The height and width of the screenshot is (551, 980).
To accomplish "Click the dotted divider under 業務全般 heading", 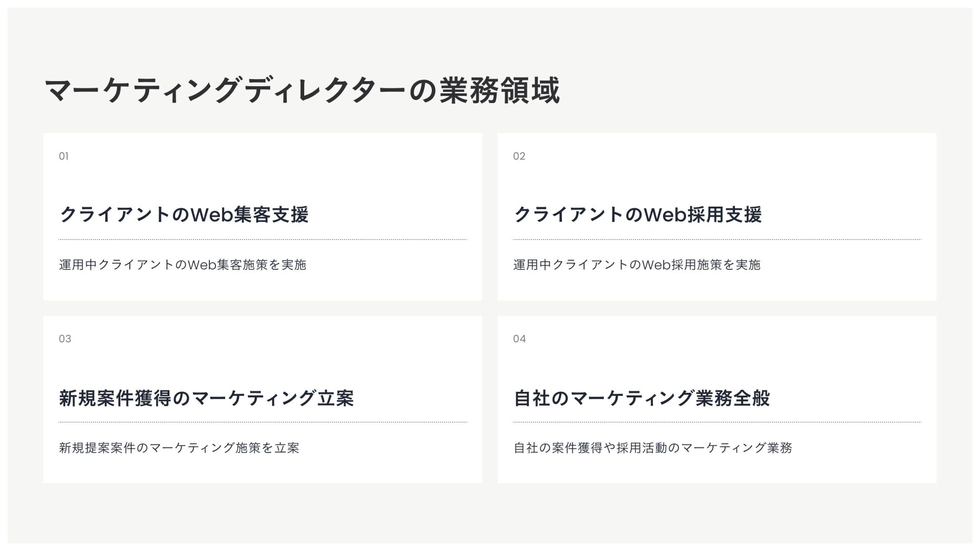I will [717, 422].
